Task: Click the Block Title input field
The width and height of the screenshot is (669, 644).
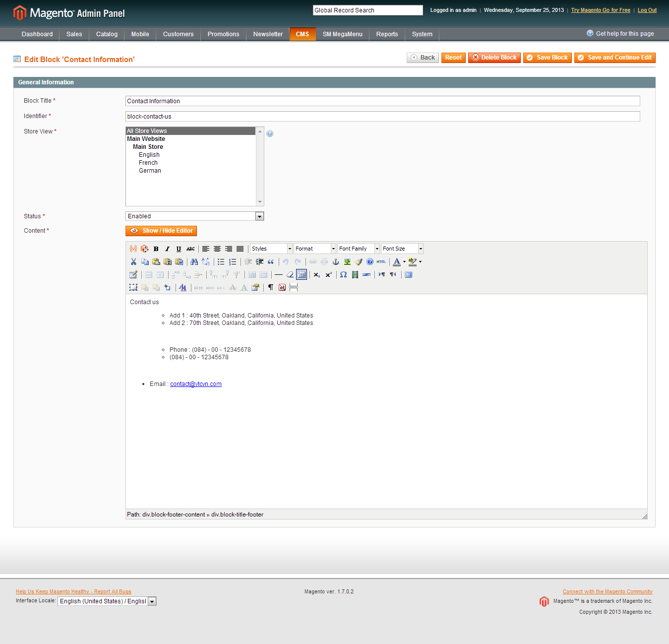Action: click(x=382, y=101)
